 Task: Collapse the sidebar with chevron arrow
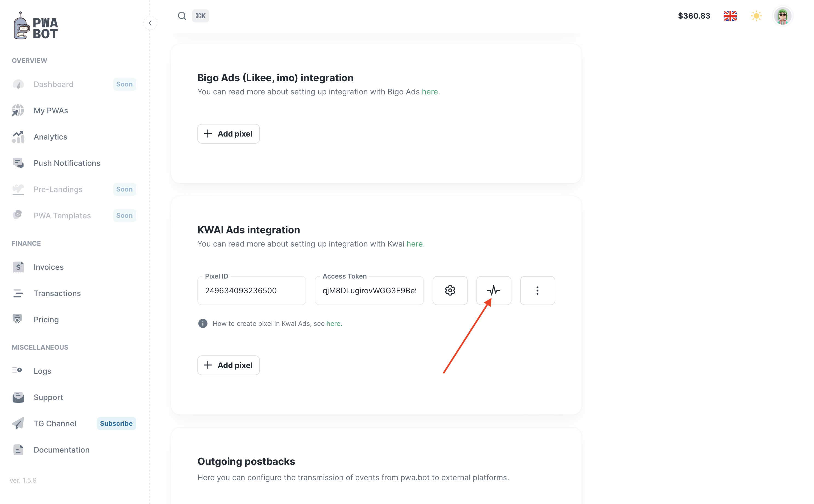tap(150, 23)
